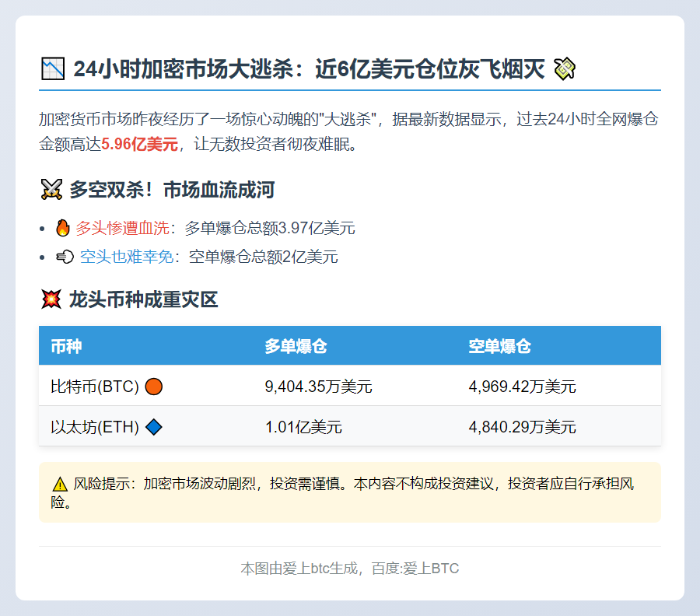Select the 多单爆仓 column header

[296, 346]
